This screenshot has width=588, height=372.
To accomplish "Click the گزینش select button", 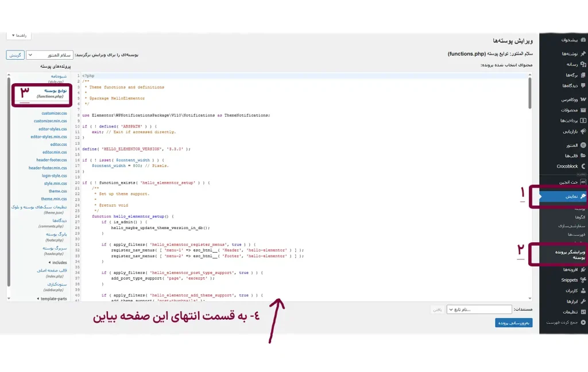I will [16, 55].
